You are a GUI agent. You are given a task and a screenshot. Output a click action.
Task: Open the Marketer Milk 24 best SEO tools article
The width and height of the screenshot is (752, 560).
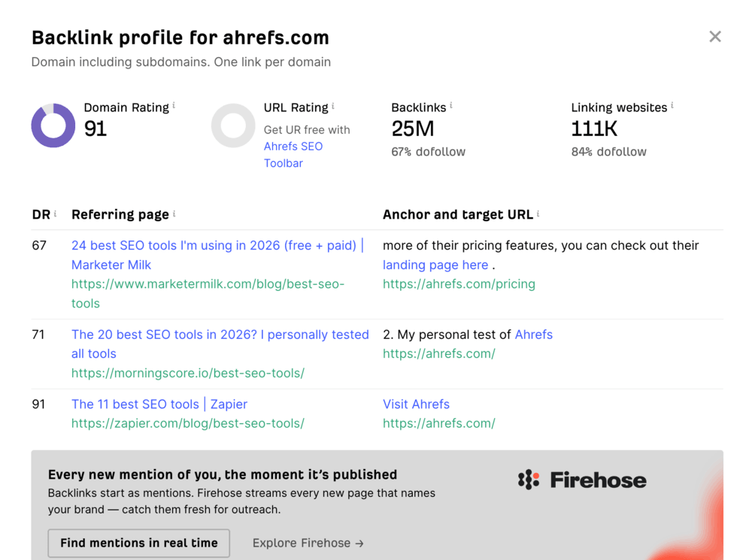pyautogui.click(x=218, y=255)
